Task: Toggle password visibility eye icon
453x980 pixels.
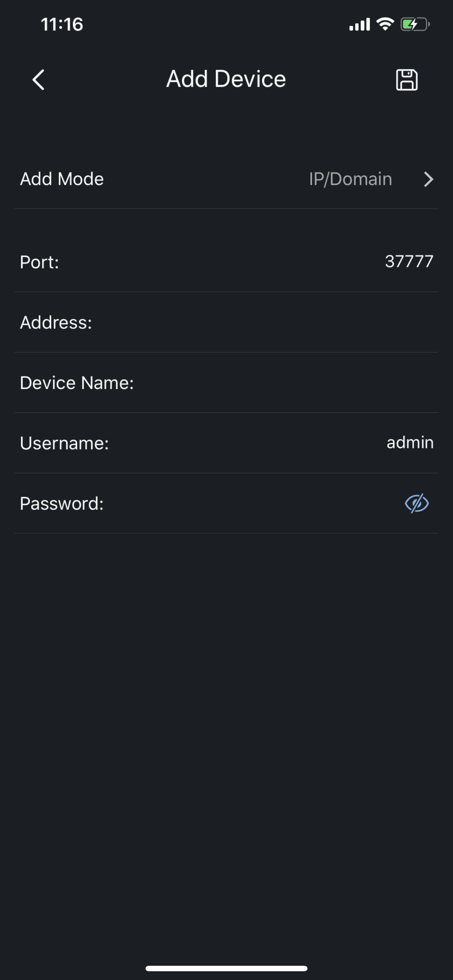Action: point(416,503)
